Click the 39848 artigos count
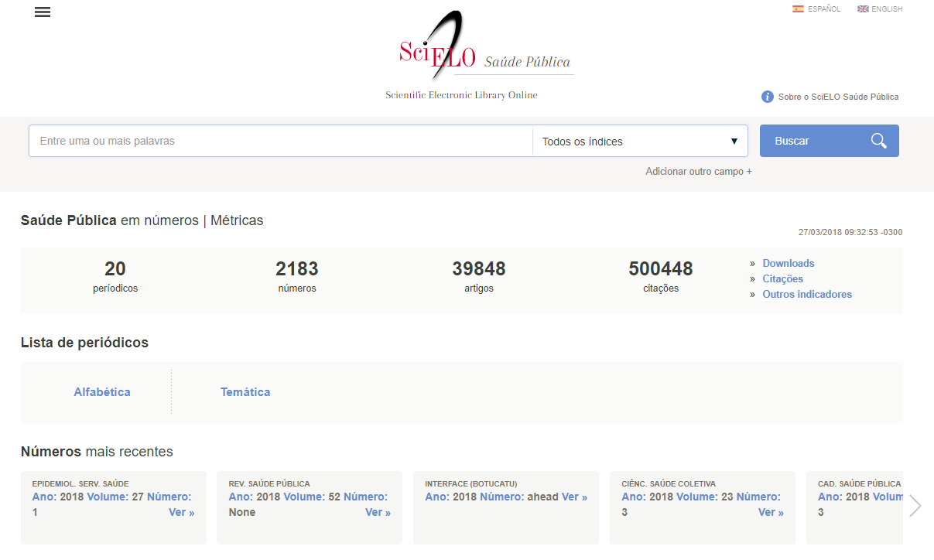 (x=479, y=276)
